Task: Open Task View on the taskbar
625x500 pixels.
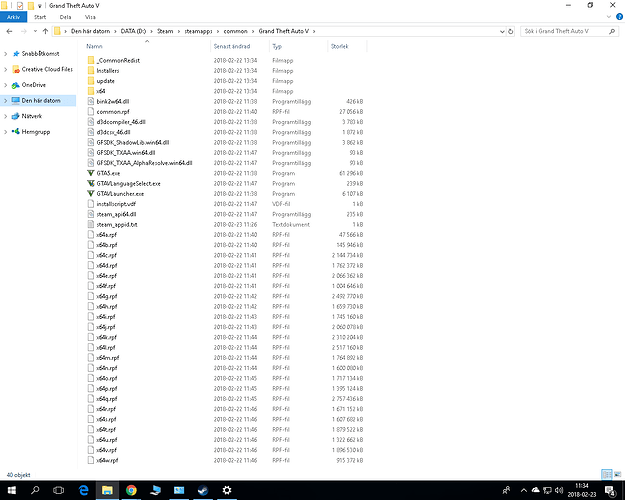Action: click(x=59, y=490)
